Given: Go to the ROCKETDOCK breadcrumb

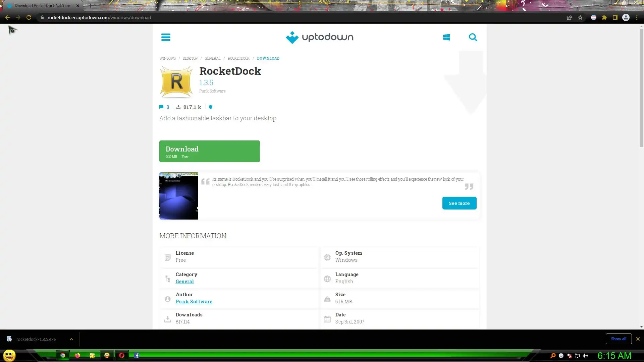Looking at the screenshot, I should click(238, 58).
